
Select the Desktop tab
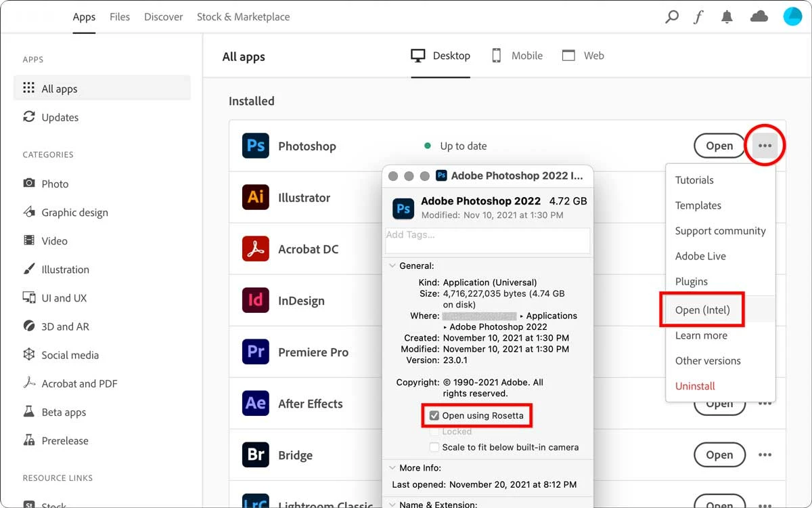[441, 56]
